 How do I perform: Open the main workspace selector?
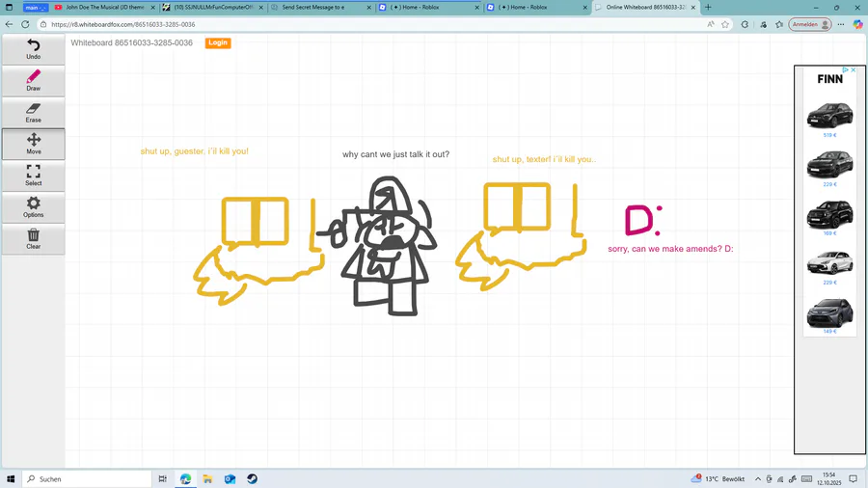point(36,7)
